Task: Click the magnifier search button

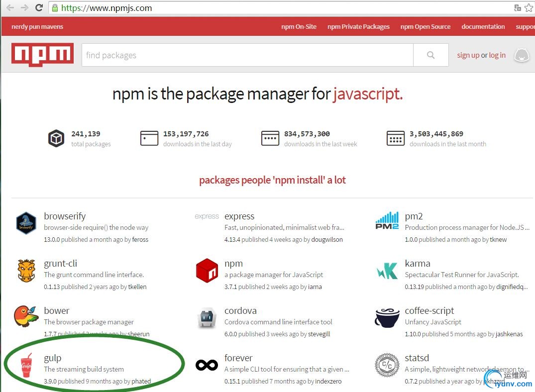Action: click(x=430, y=55)
